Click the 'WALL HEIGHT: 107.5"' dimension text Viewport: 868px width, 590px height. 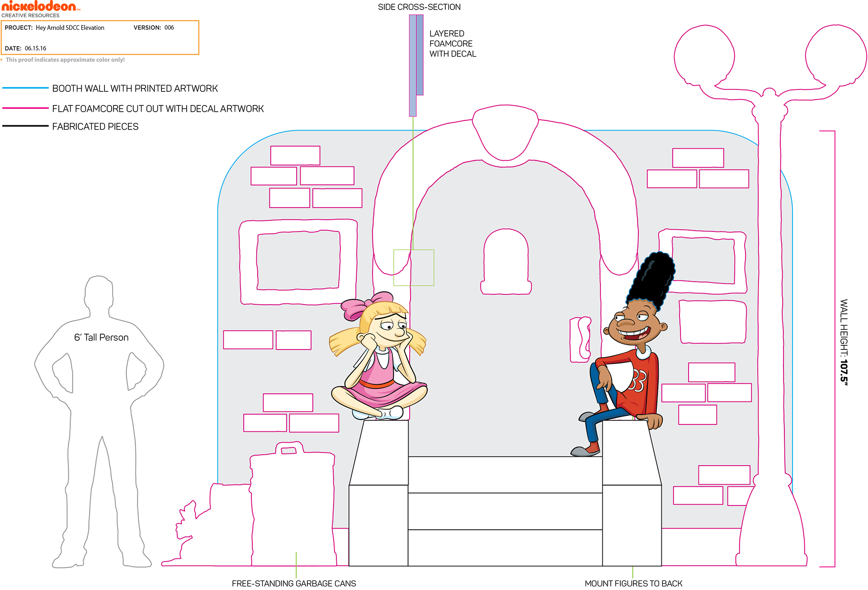coord(844,342)
